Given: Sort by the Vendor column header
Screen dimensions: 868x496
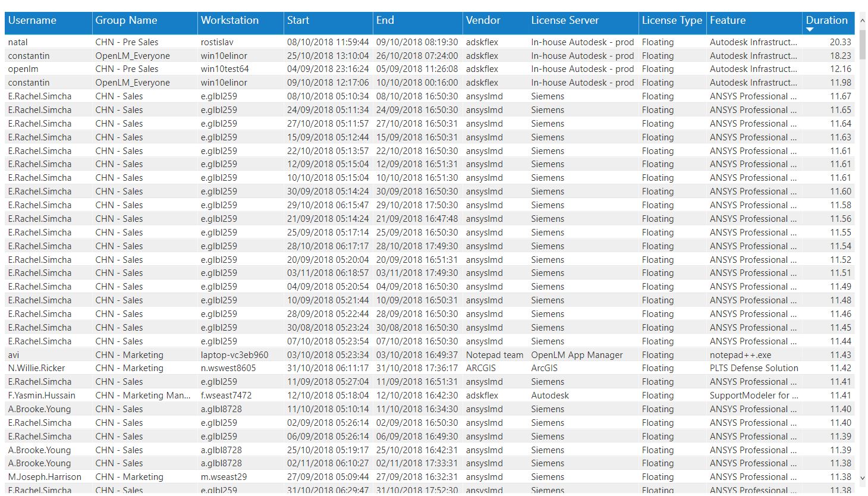Looking at the screenshot, I should coord(483,20).
